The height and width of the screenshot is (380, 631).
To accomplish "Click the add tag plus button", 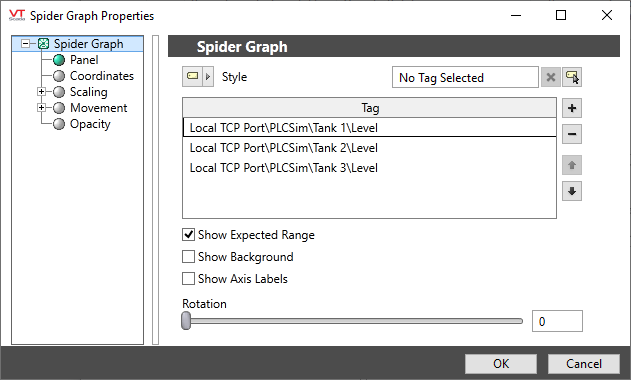I will pos(572,108).
